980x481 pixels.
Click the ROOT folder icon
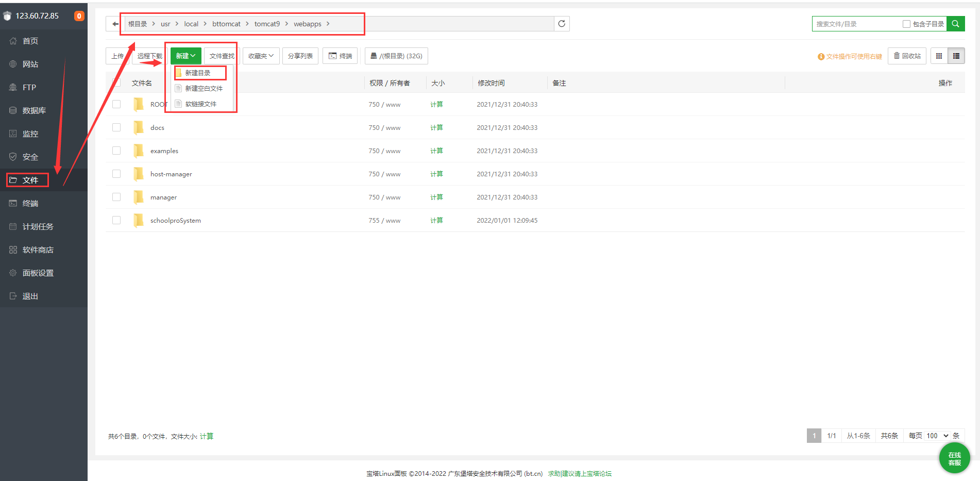pyautogui.click(x=138, y=104)
